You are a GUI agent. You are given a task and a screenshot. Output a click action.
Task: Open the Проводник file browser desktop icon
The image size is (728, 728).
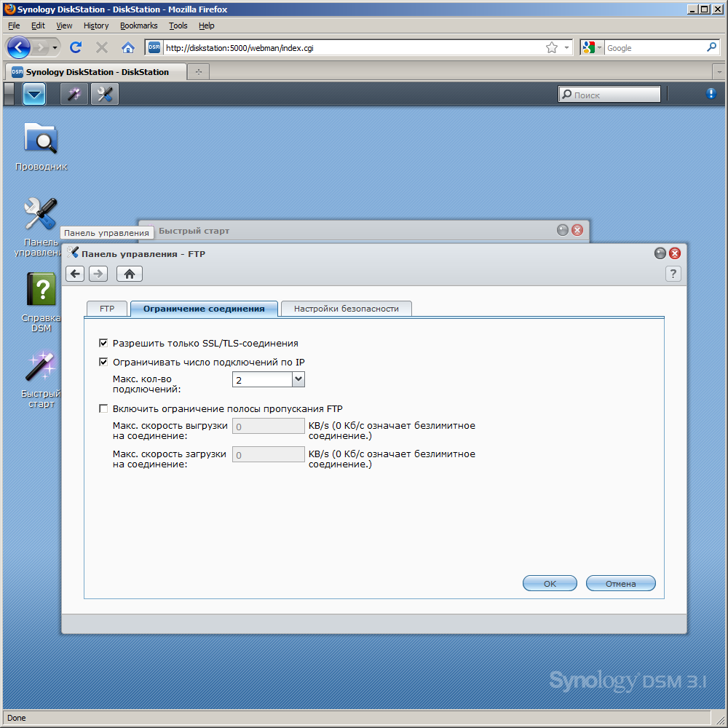(x=41, y=146)
